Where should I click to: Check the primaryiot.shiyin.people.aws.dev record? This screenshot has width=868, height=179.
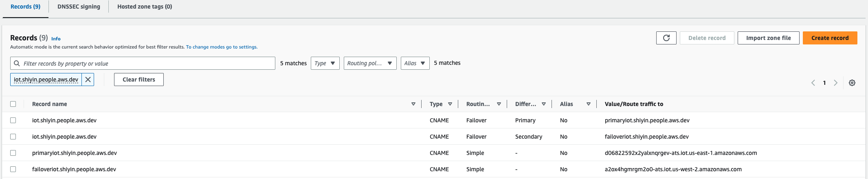(13, 153)
